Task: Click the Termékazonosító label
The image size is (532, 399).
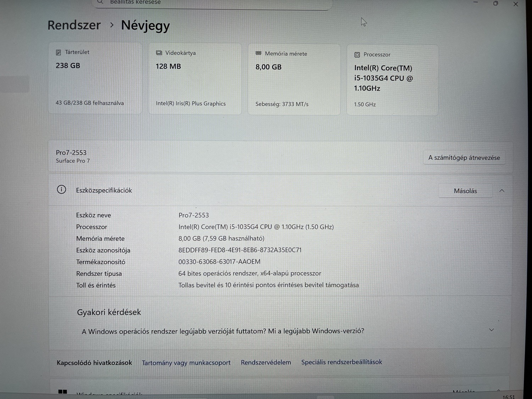Action: [101, 262]
